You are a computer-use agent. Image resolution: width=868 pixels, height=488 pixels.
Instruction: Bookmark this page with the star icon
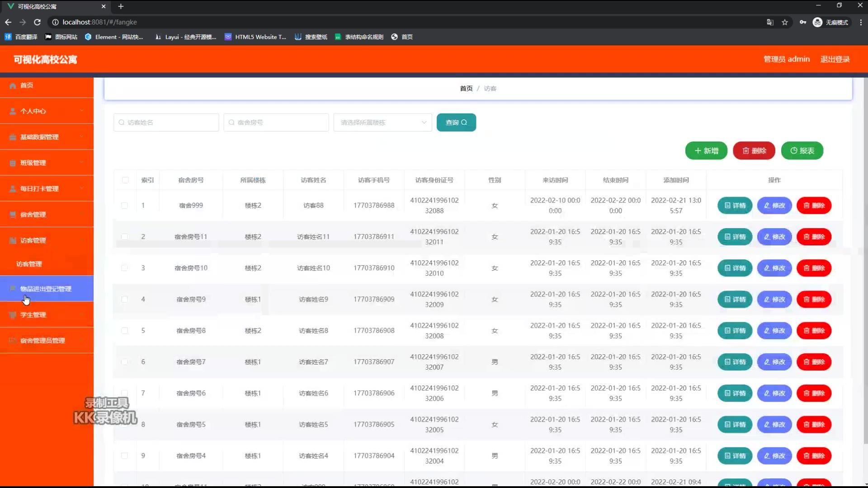pyautogui.click(x=785, y=22)
